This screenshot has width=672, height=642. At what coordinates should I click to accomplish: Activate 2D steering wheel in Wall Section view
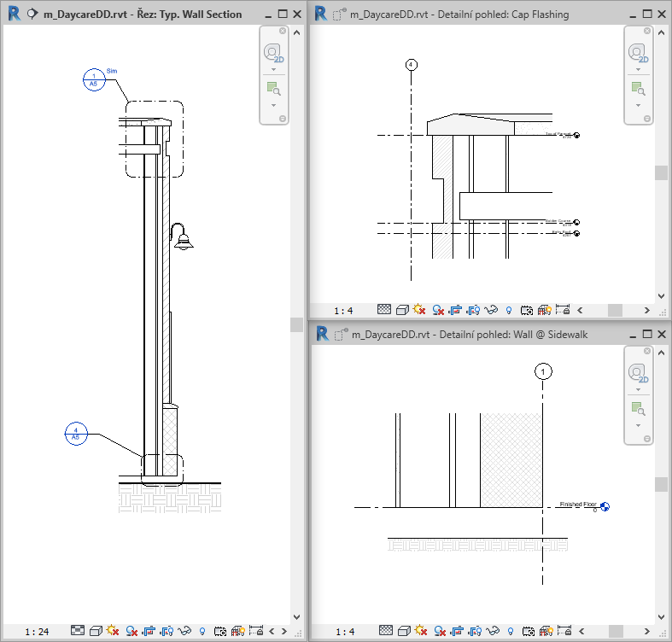(273, 53)
